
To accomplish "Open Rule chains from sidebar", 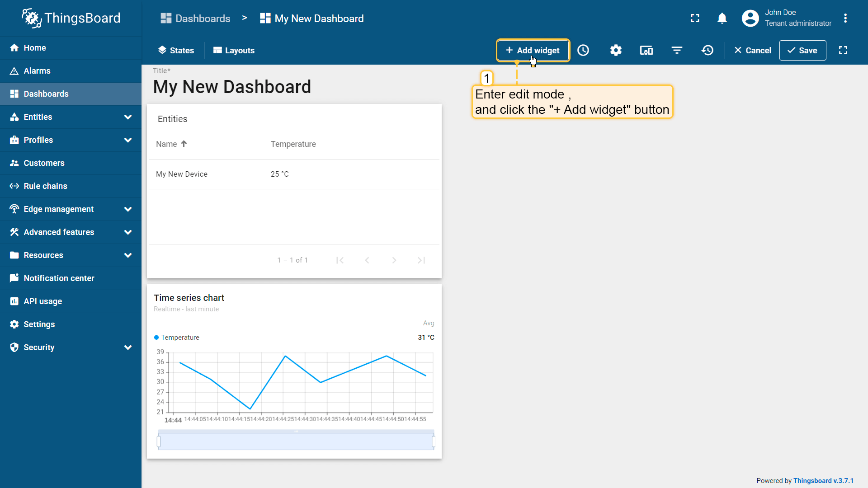I will coord(45,186).
